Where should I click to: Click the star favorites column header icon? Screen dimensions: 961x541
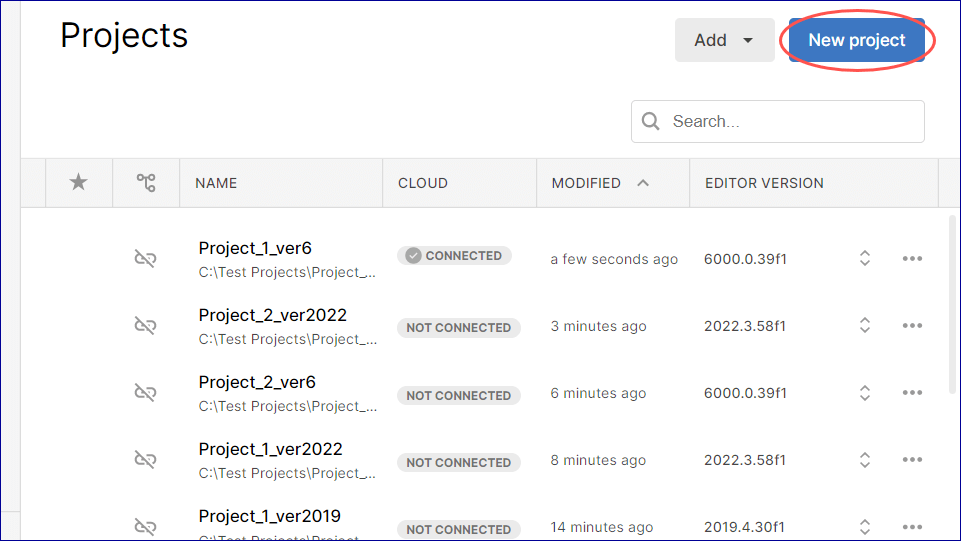pos(78,182)
